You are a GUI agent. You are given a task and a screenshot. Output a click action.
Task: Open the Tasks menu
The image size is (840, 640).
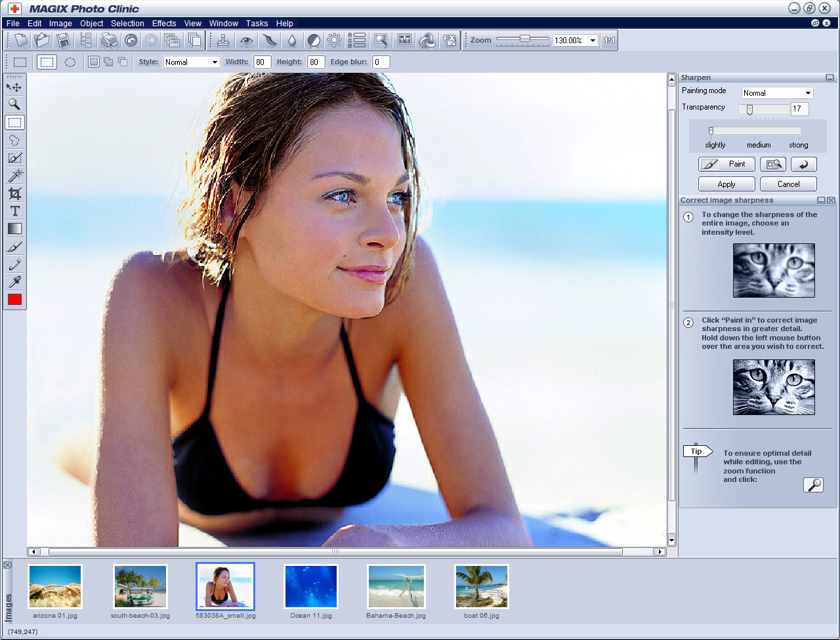(x=257, y=23)
